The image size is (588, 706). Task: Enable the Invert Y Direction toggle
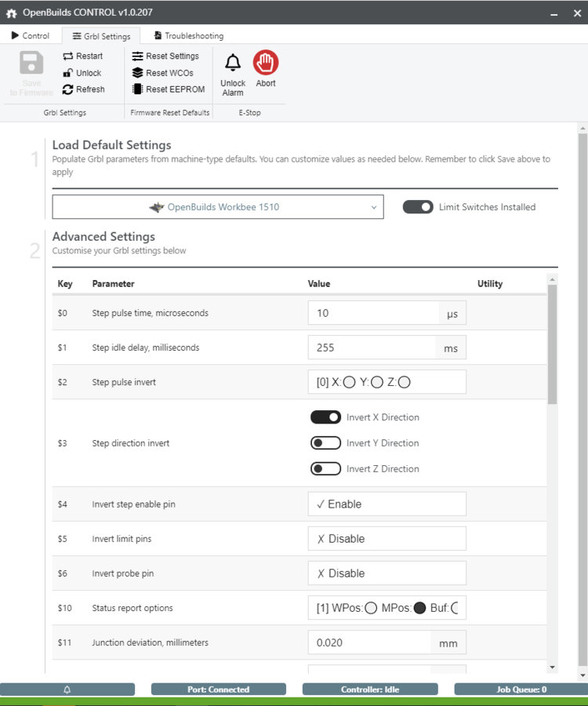click(325, 443)
